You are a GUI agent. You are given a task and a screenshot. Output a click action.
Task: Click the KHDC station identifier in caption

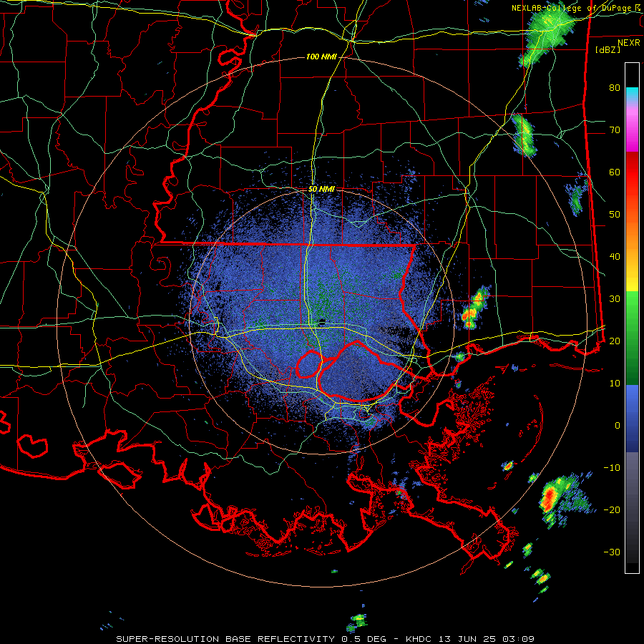419,639
